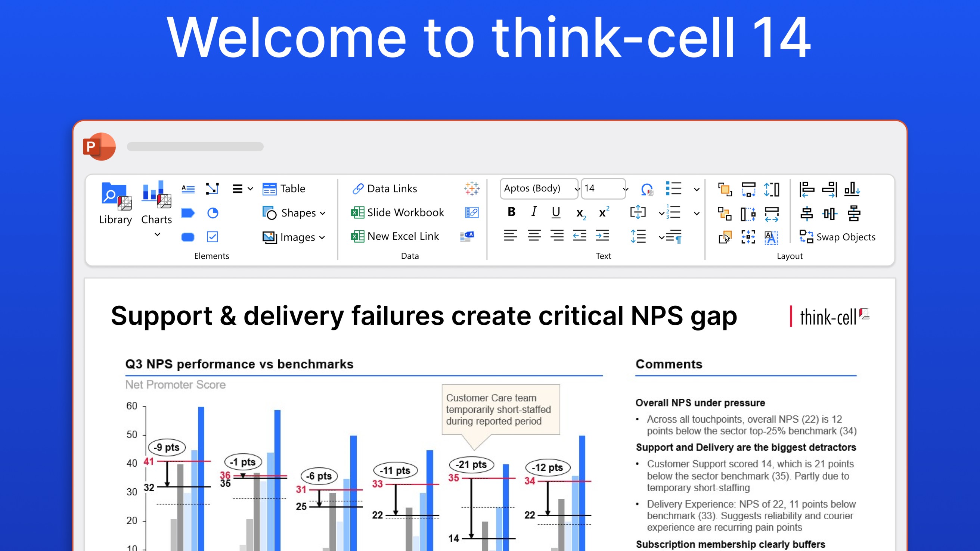980x551 pixels.
Task: Insert a checkbox element
Action: point(212,237)
